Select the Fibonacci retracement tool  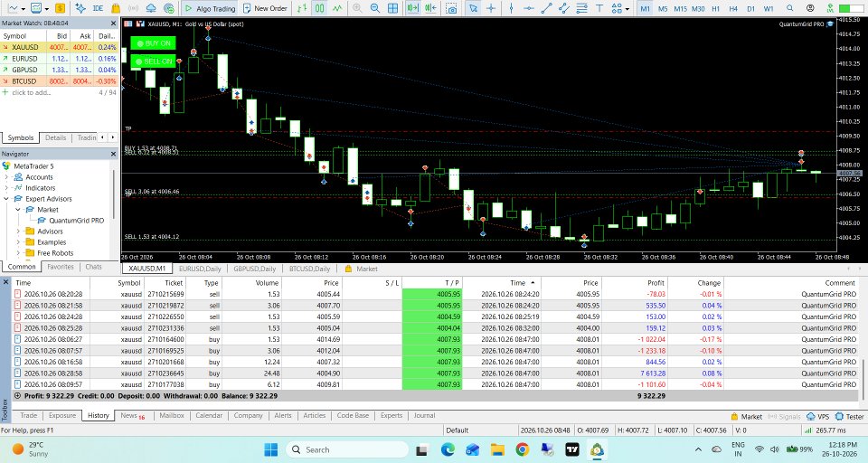tap(581, 8)
